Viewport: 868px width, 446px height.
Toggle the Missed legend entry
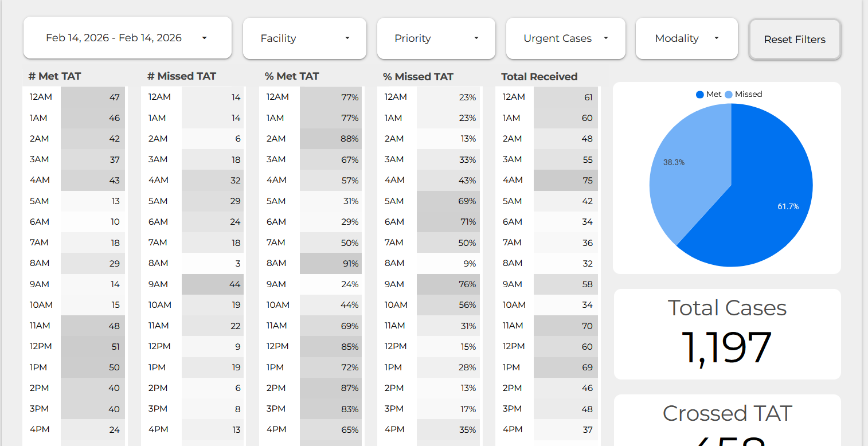(745, 94)
